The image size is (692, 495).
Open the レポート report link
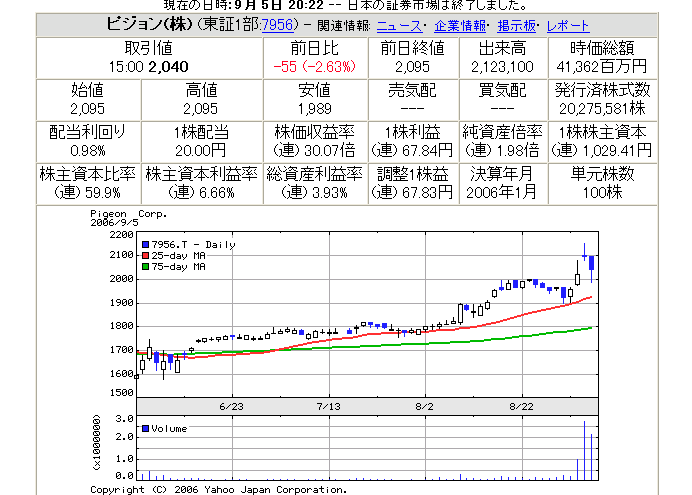(x=568, y=26)
